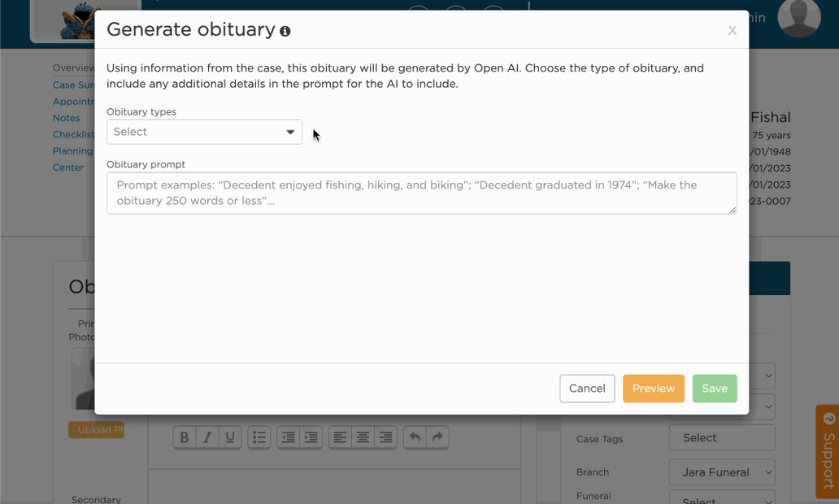Screen dimensions: 839x504
Task: Open the Case Tags Select dropdown
Action: (721, 437)
